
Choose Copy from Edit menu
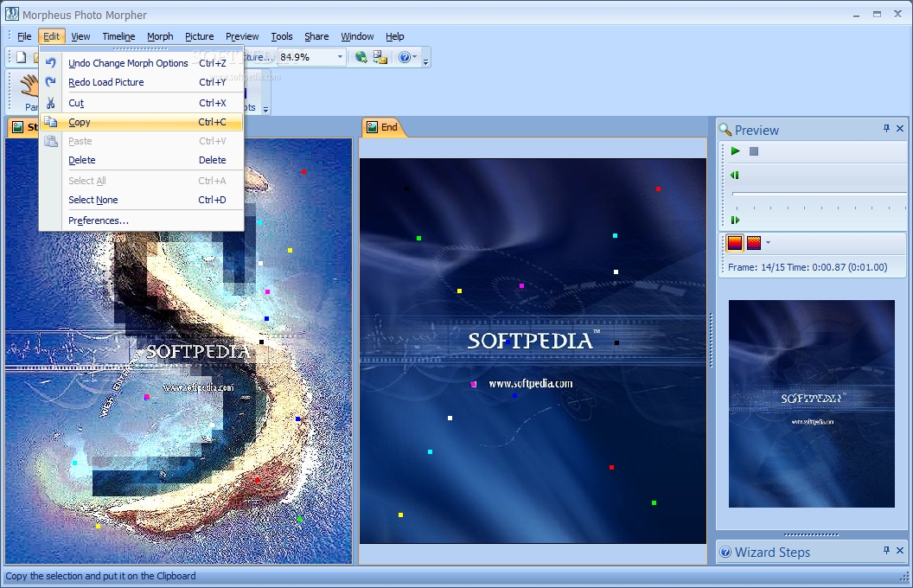pos(142,122)
